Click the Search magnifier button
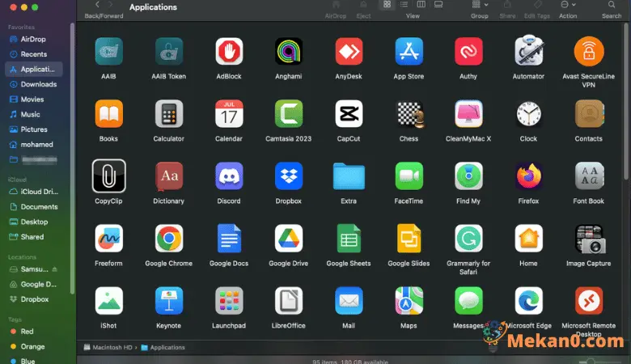 click(x=612, y=4)
